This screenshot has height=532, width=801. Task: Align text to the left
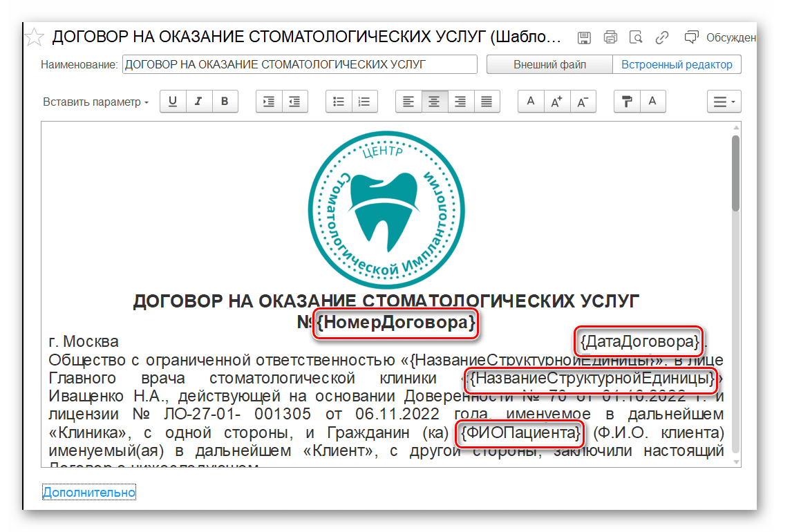click(408, 101)
